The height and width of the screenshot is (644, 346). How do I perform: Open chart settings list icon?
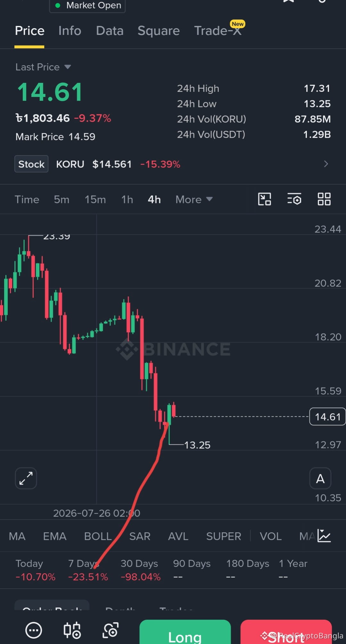294,199
